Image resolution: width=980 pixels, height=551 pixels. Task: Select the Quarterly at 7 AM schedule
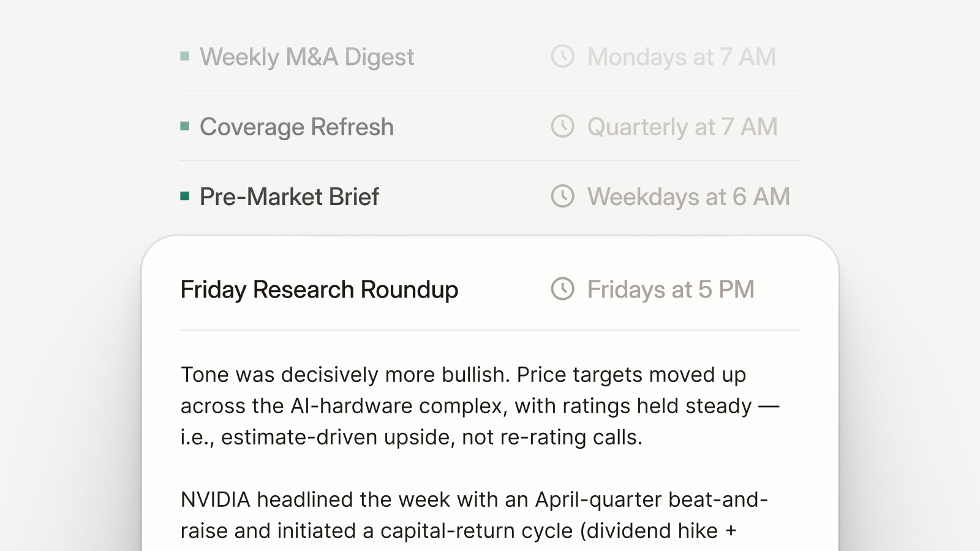(682, 127)
